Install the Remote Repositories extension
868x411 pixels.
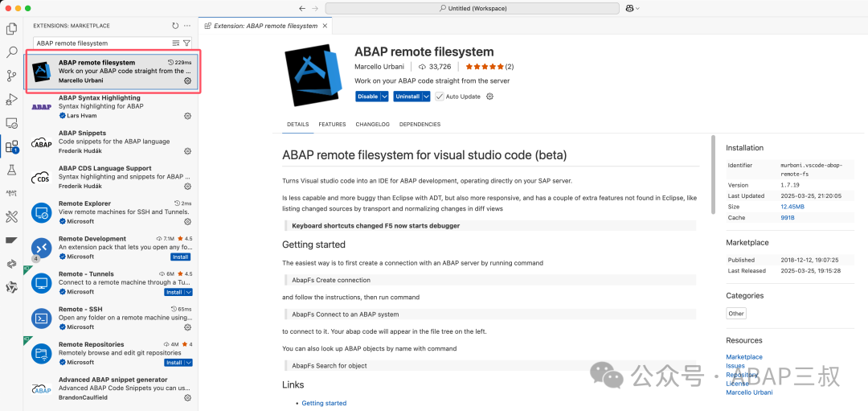tap(174, 362)
